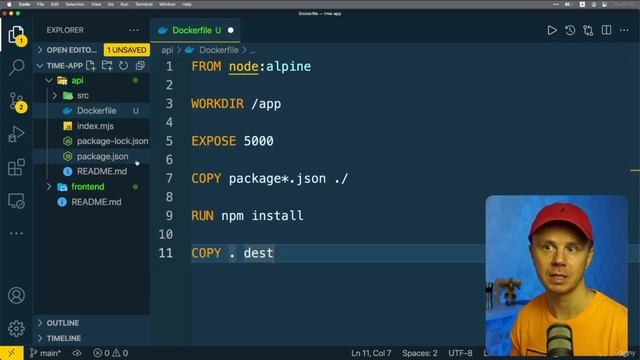Open Remote Explorer view
Viewport: 640px width, 360px height.
[x=16, y=200]
